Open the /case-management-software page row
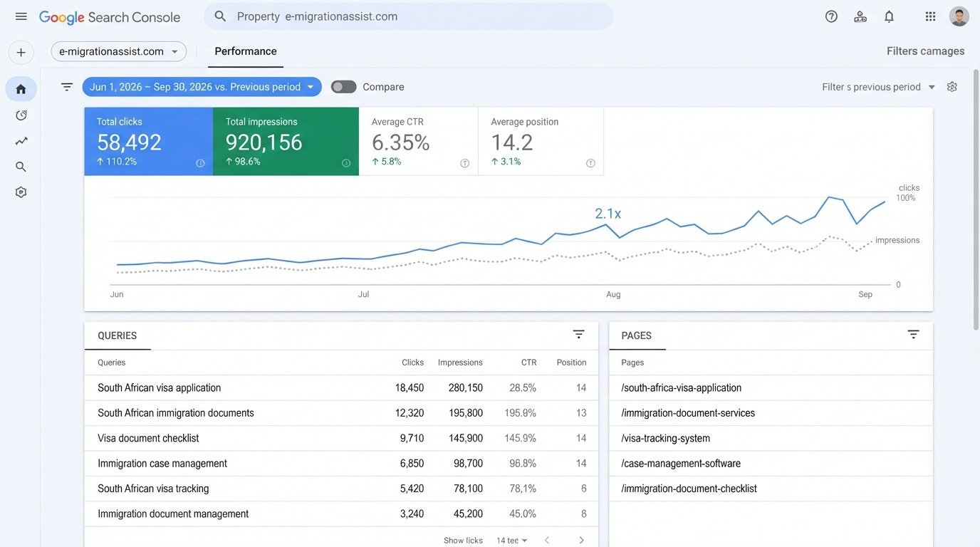This screenshot has height=547, width=980. [x=771, y=464]
